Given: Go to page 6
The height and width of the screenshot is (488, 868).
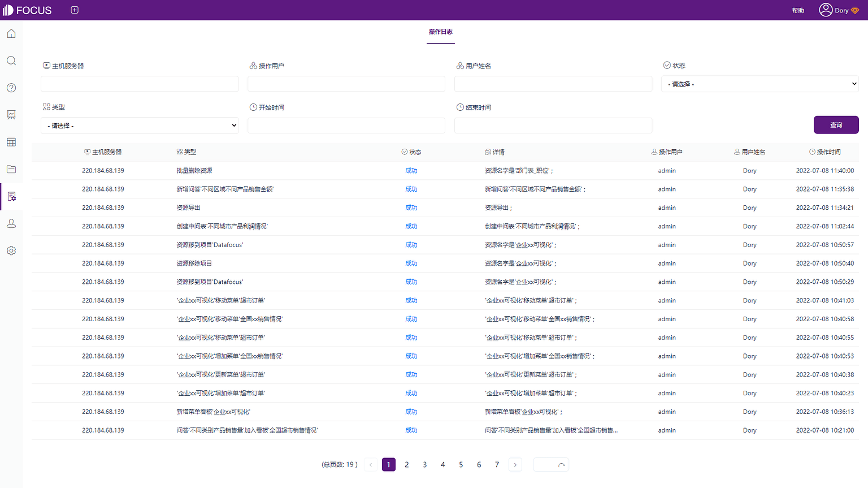Looking at the screenshot, I should pyautogui.click(x=479, y=465).
